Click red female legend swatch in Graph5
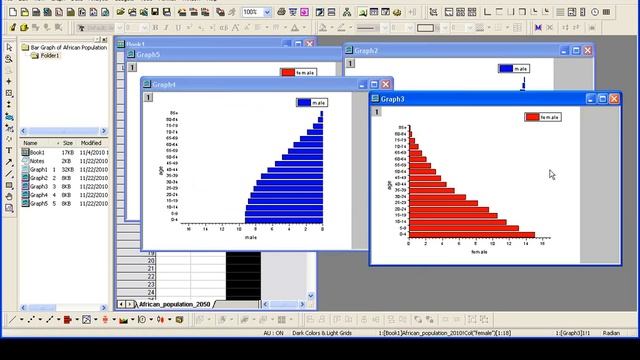Image resolution: width=640 pixels, height=360 pixels. pos(288,72)
